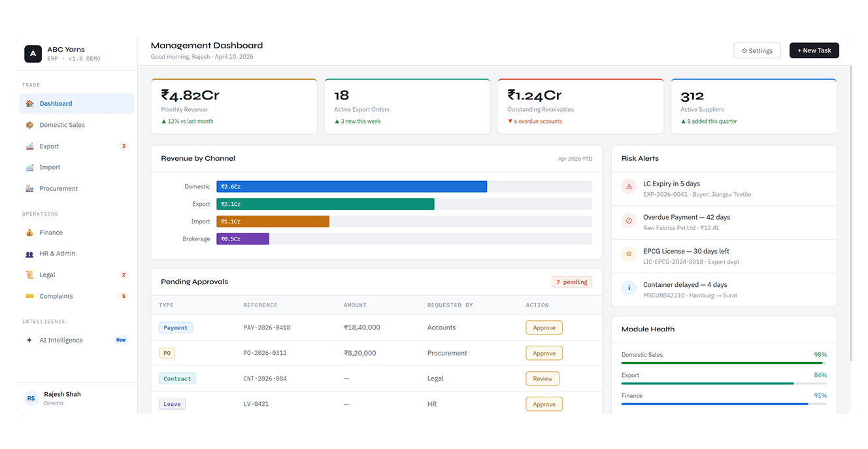Click the Export notification badge 3
Viewport: 868px width, 449px height.
pos(124,146)
